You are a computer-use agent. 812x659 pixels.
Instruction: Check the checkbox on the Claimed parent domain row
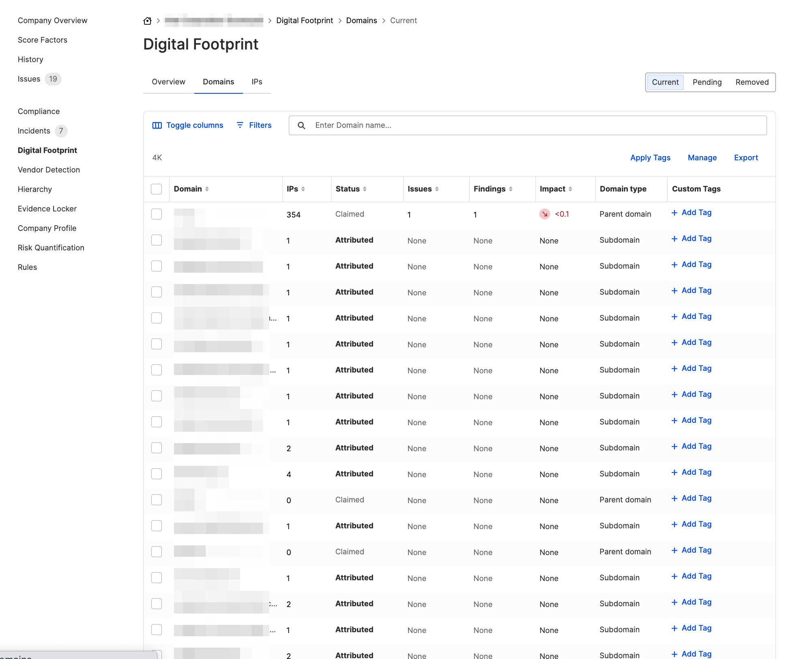pyautogui.click(x=156, y=500)
